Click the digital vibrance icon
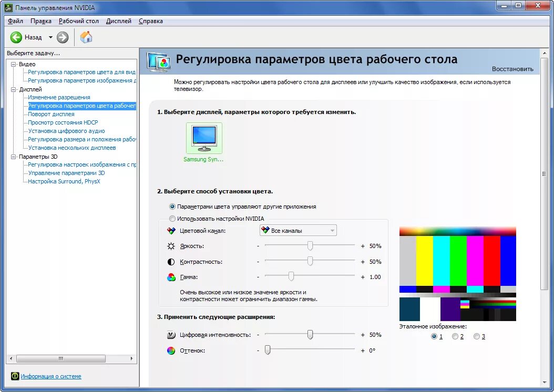This screenshot has height=392, width=554. 171,335
